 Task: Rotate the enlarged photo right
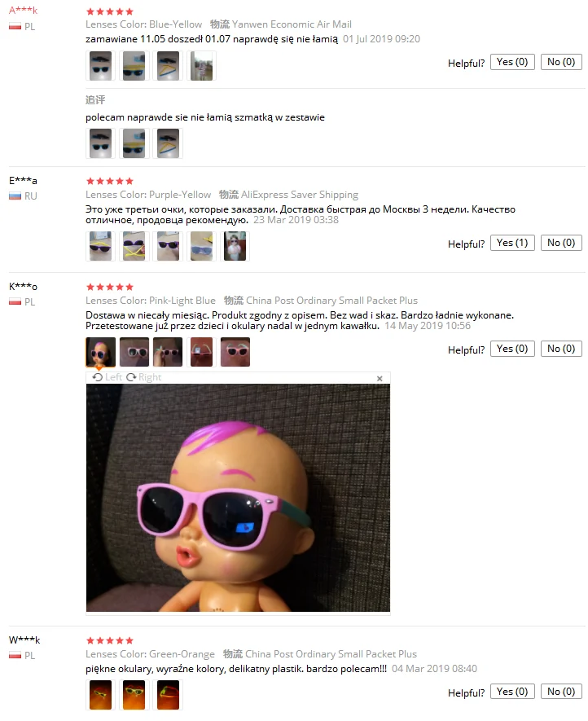[144, 377]
